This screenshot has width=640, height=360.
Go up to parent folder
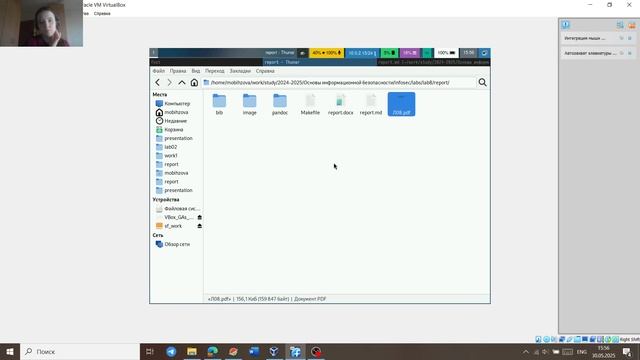coord(182,82)
